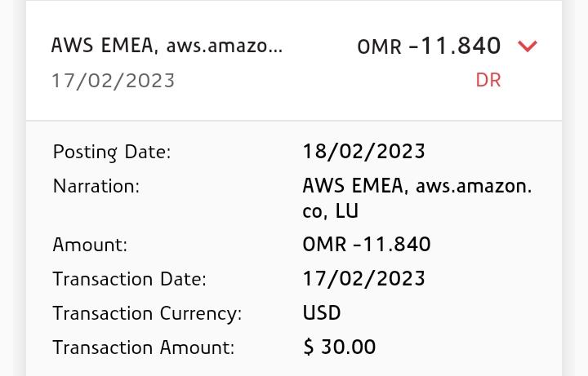This screenshot has height=376, width=588.
Task: Click the red DR debit indicator
Action: [488, 80]
